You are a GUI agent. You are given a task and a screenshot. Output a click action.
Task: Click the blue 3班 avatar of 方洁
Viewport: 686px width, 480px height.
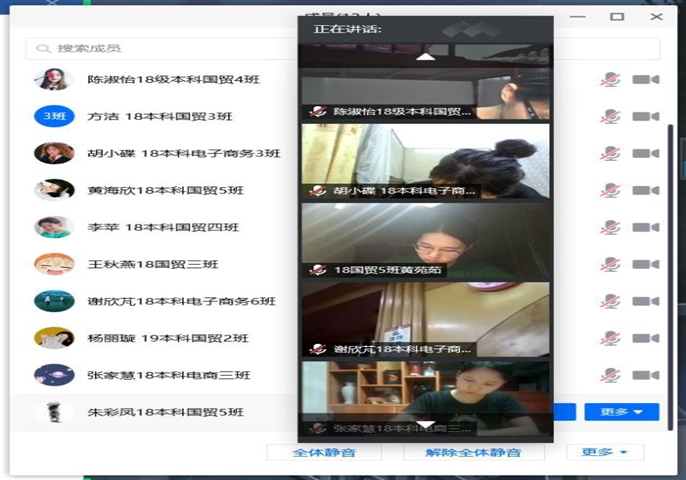[x=54, y=116]
